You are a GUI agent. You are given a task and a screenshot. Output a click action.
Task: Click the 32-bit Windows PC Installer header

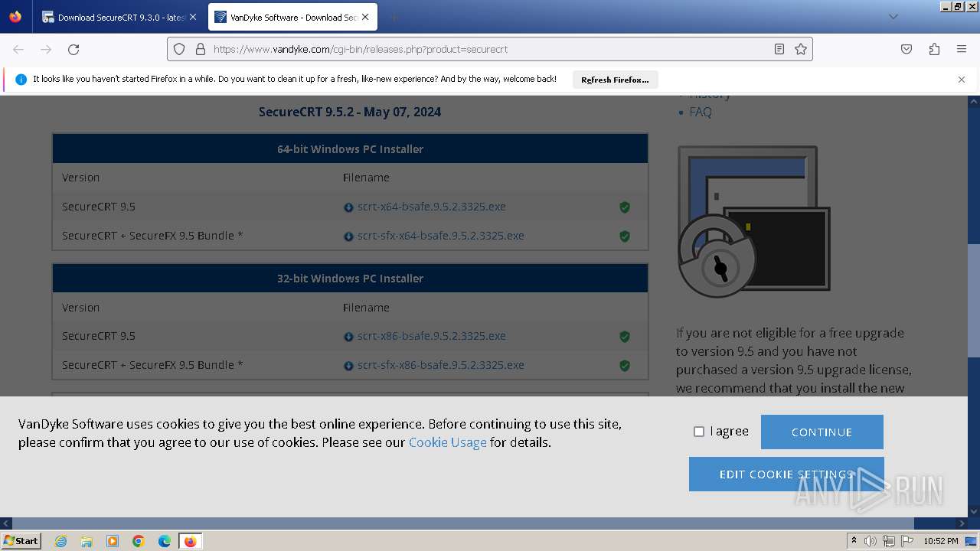[350, 279]
